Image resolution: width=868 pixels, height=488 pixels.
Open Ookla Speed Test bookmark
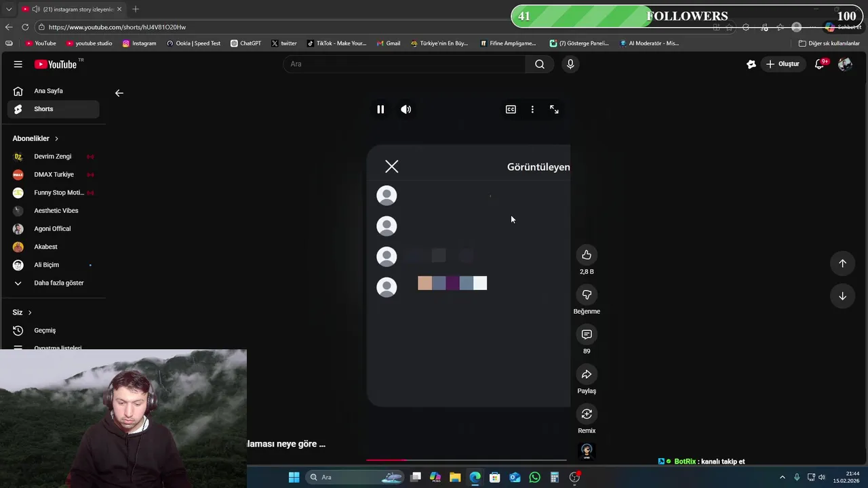(193, 43)
